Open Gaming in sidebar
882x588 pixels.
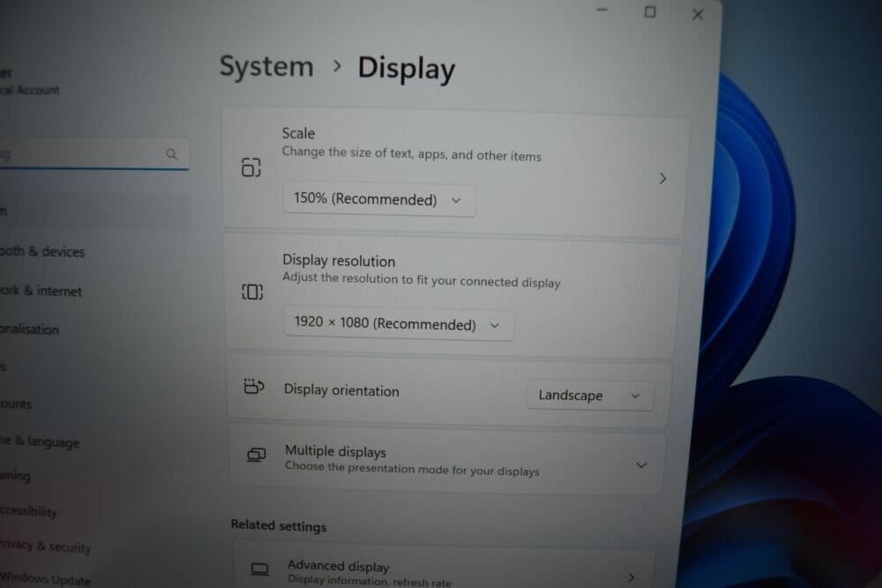click(15, 476)
